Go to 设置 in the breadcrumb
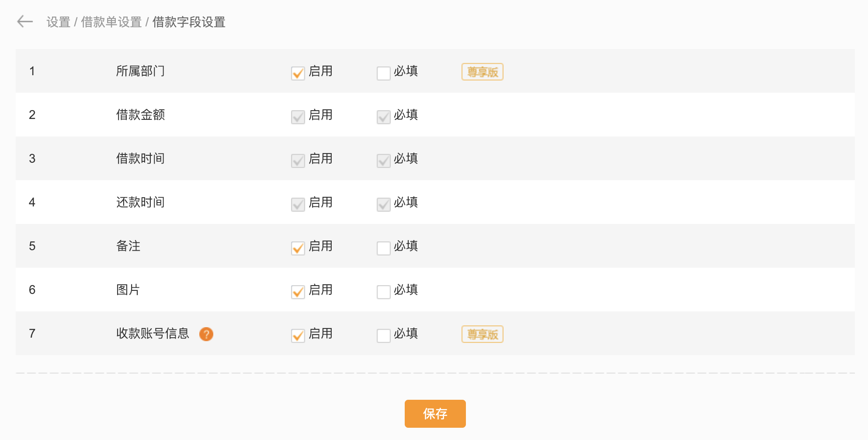 [59, 22]
